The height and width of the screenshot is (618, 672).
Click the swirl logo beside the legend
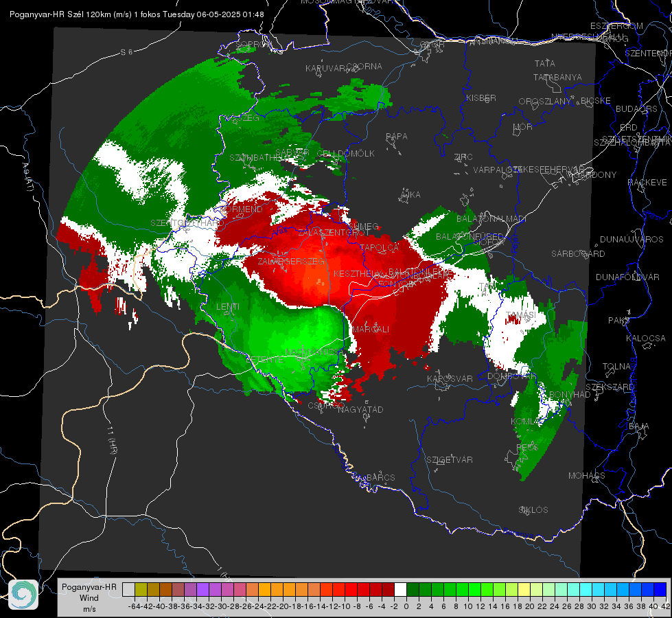(x=23, y=595)
